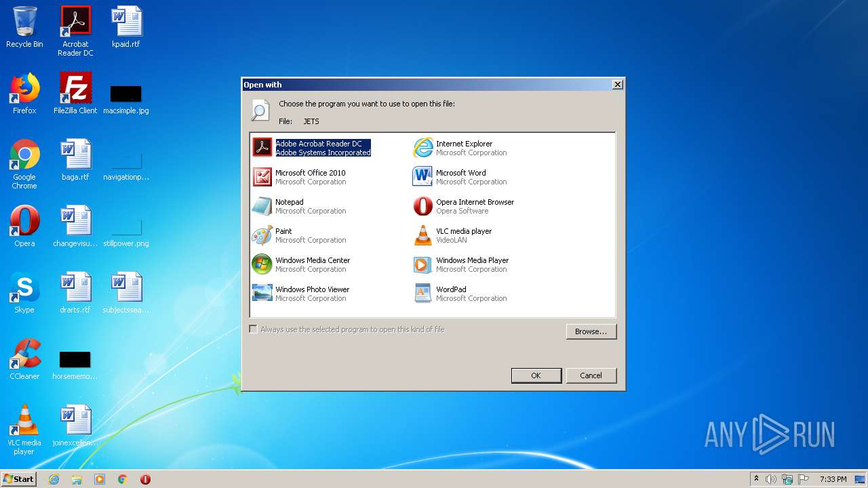Screen dimensions: 868x488
Task: Select the Skype desktop shortcut
Action: (x=24, y=293)
